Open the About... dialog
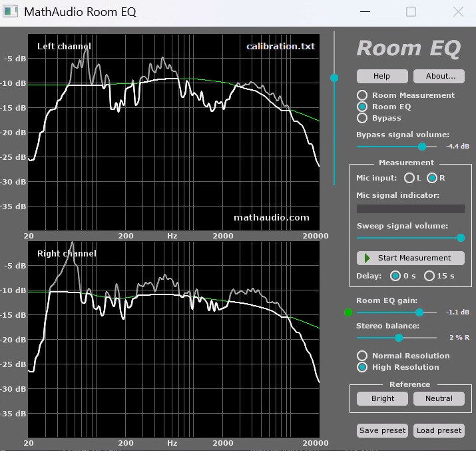The image size is (476, 451). click(x=439, y=76)
